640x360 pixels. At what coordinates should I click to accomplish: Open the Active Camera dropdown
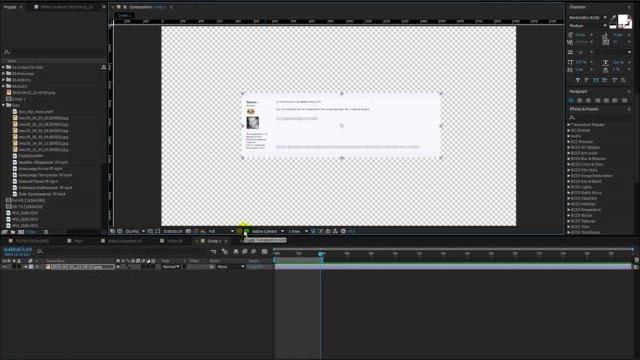point(268,231)
